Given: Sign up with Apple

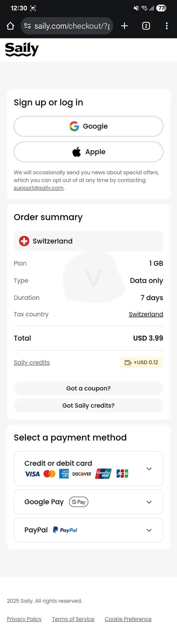Looking at the screenshot, I should 88,152.
